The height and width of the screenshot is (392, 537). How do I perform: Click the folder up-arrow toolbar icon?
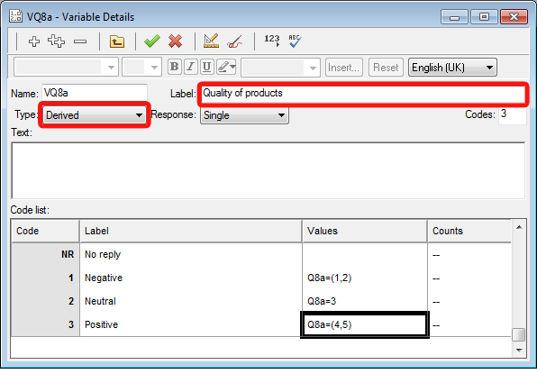pos(117,41)
